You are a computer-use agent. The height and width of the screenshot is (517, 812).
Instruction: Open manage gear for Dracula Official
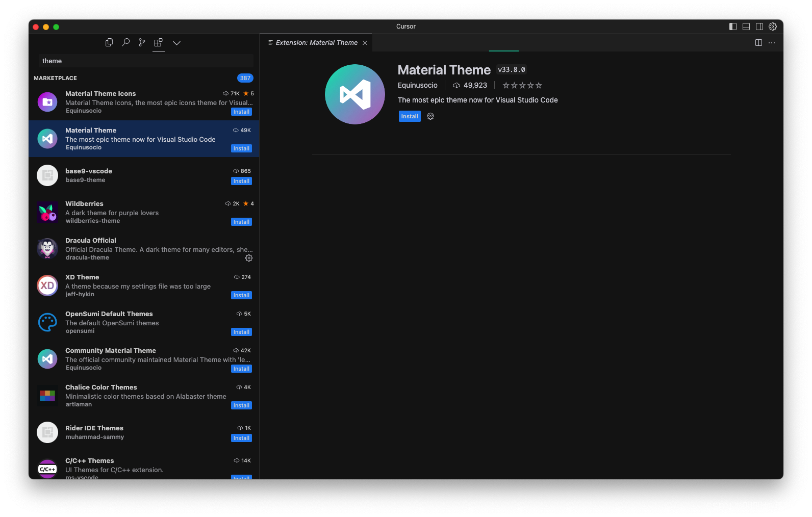pos(249,258)
